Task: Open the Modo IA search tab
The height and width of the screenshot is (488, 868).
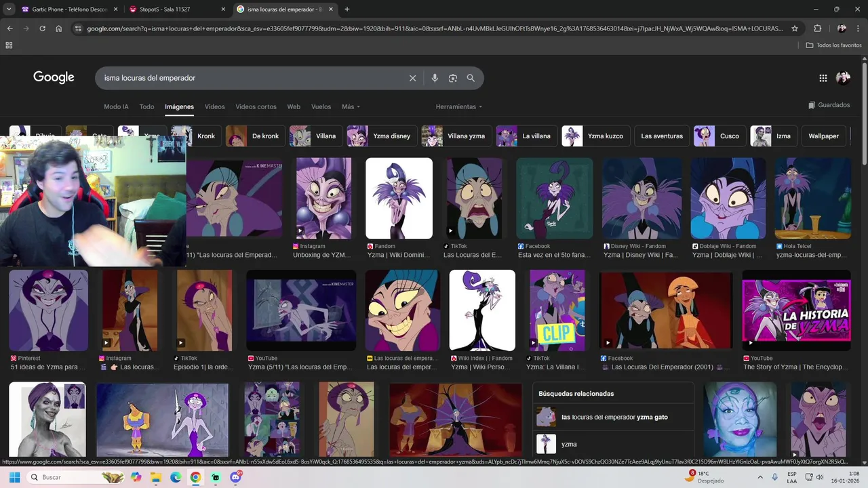Action: 116,106
